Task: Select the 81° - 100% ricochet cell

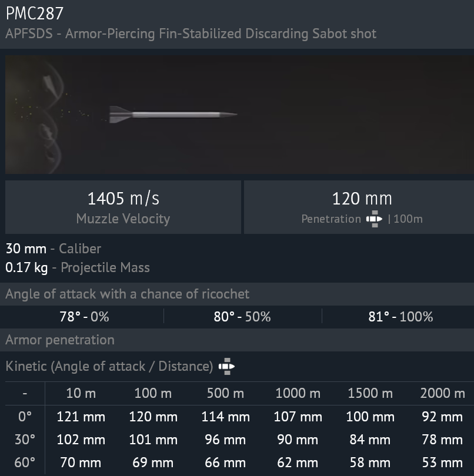Action: click(400, 317)
